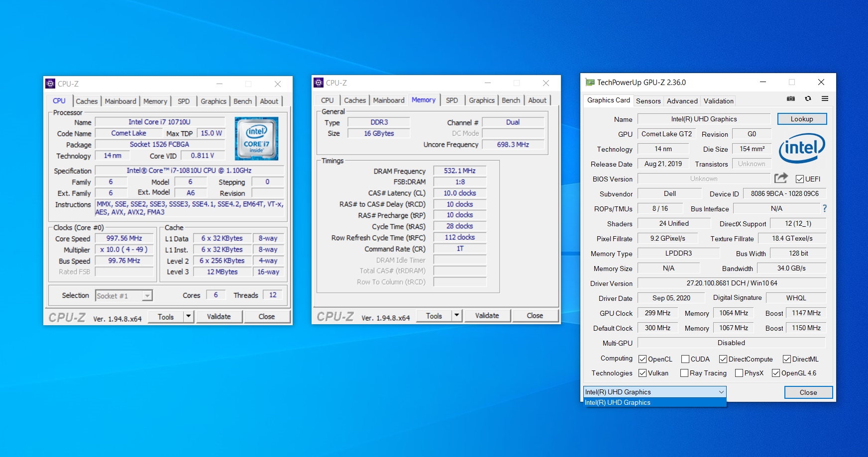Open the Advanced tab in GPU-Z
Viewport: 868px width, 457px height.
(682, 101)
